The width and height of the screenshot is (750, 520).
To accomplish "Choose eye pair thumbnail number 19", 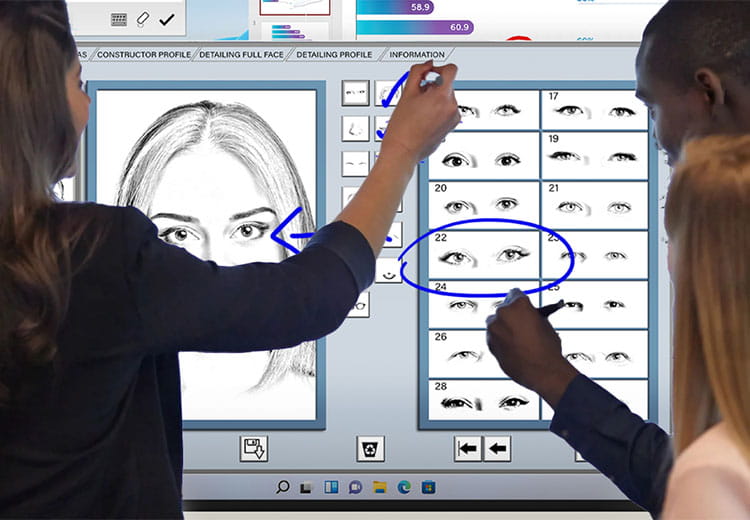I will pos(592,155).
